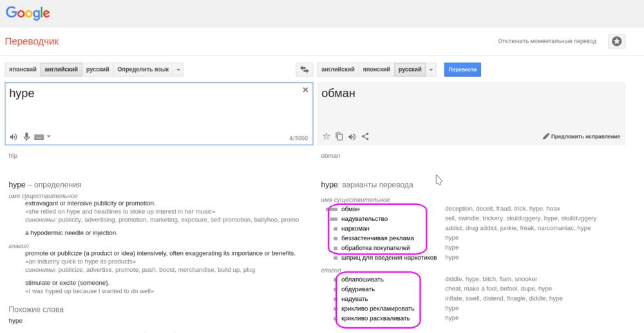Viewport: 644px width, 333px height.
Task: Click synonym ballyhoo
Action: (x=267, y=220)
